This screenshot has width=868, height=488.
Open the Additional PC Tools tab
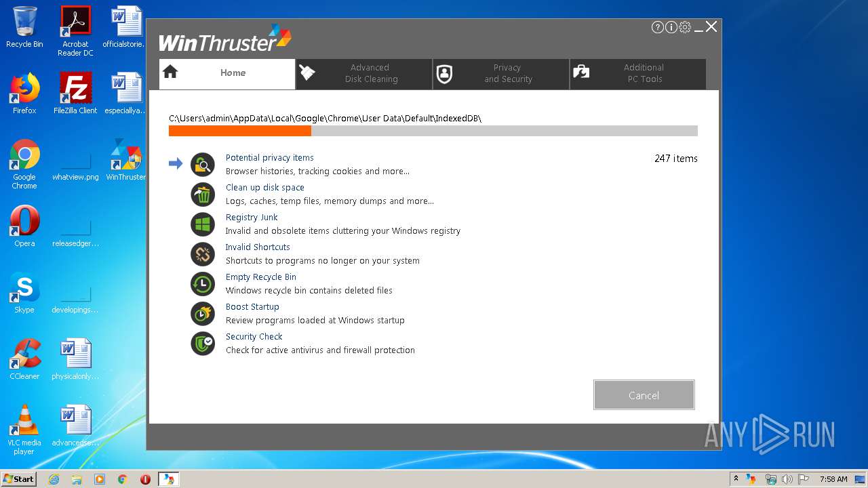pyautogui.click(x=638, y=74)
